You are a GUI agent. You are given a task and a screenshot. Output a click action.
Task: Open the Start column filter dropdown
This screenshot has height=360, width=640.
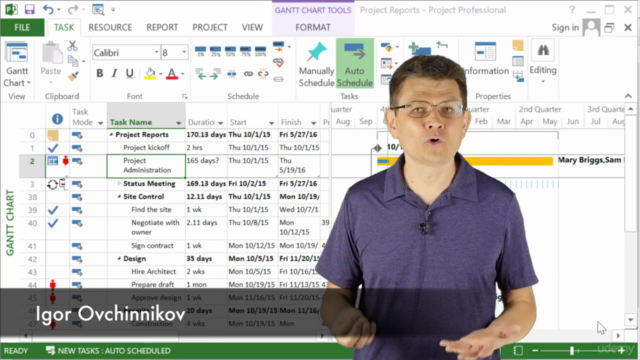271,123
